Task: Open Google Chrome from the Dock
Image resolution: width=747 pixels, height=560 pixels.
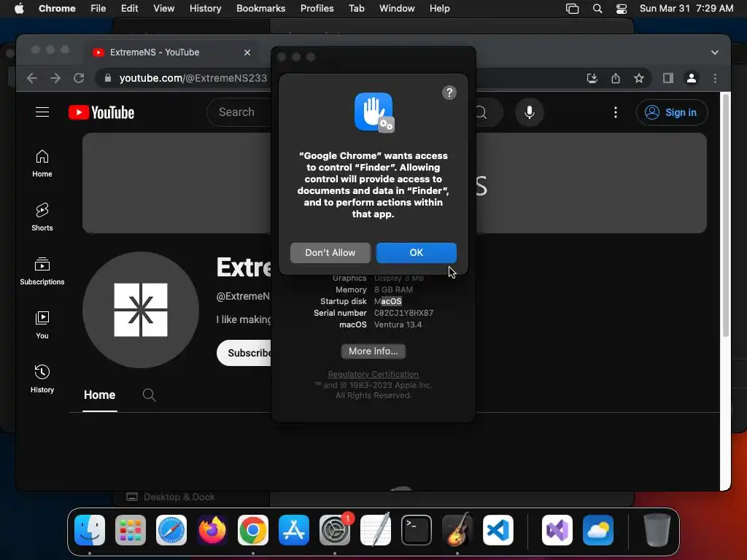Action: pos(253,530)
